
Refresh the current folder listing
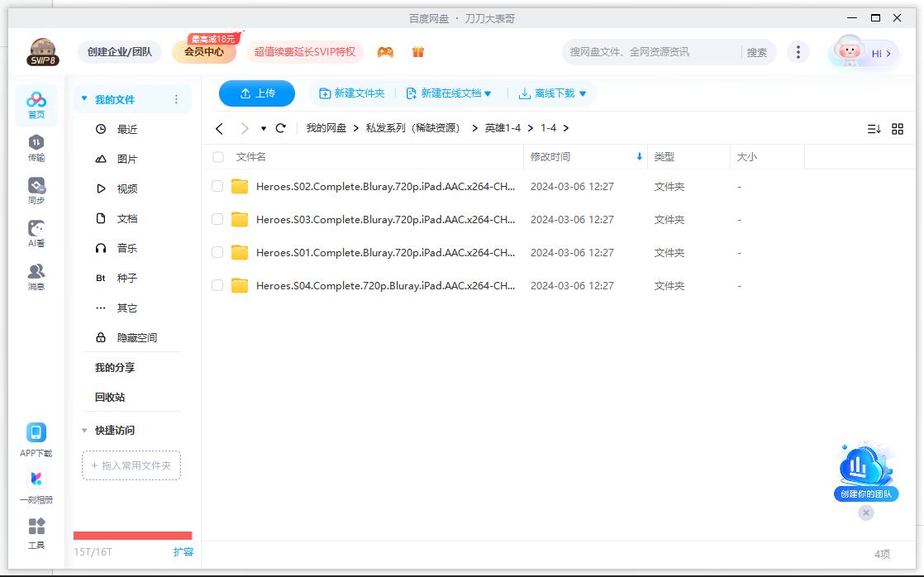(281, 128)
